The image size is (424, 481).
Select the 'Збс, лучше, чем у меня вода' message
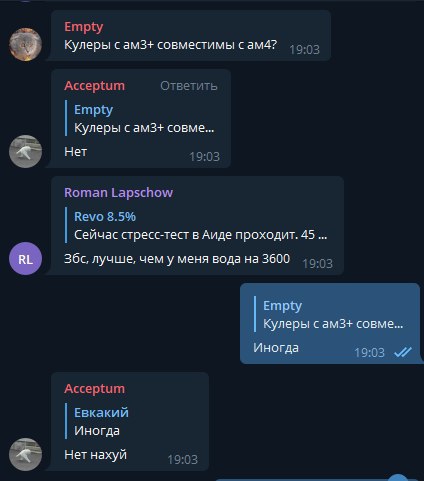coord(177,259)
